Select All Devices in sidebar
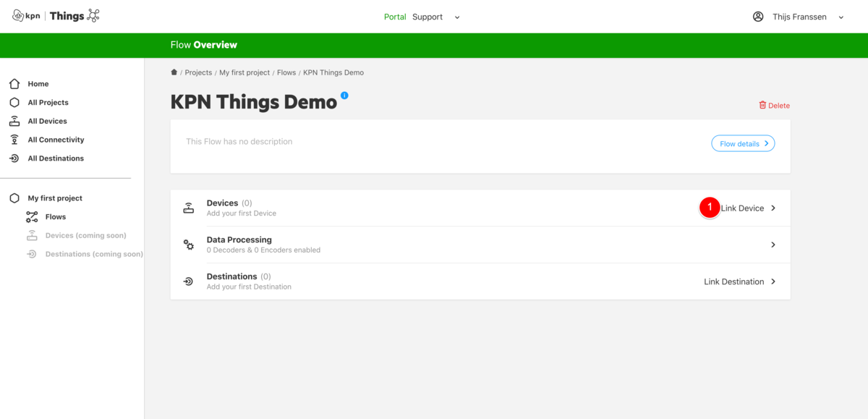868x419 pixels. 48,122
